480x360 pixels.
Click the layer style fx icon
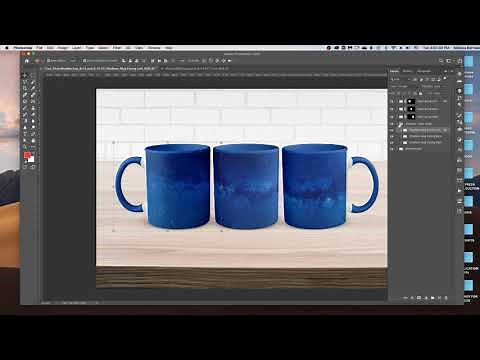click(x=412, y=298)
